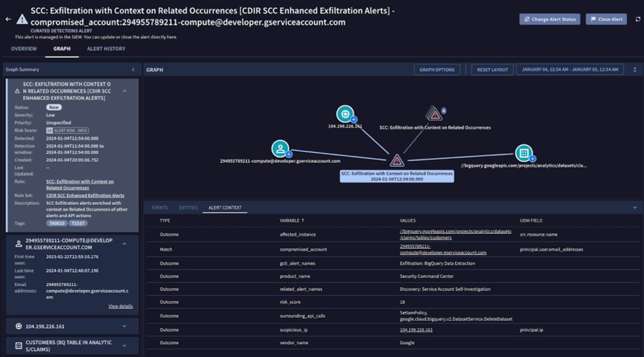This screenshot has width=644, height=357.
Task: Collapse the Graph Summary panel chevron
Action: (x=133, y=70)
